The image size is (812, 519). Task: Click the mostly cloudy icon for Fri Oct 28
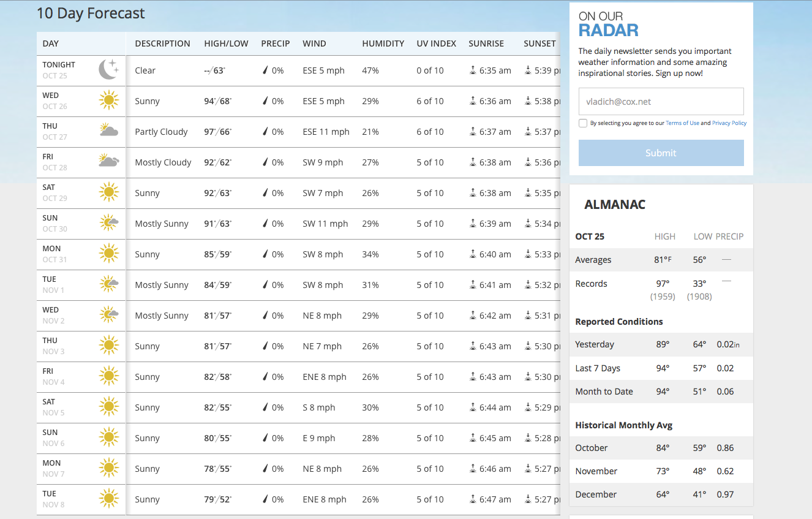point(109,161)
